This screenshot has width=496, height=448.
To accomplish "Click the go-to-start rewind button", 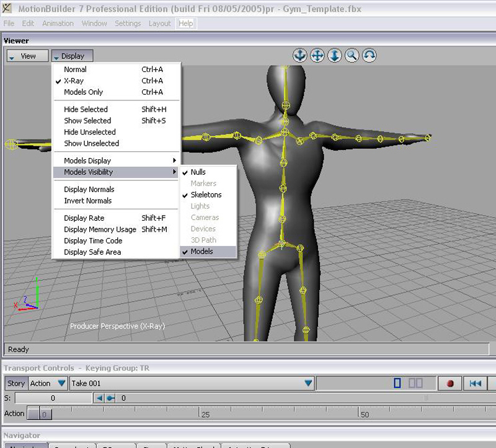I will click(476, 384).
